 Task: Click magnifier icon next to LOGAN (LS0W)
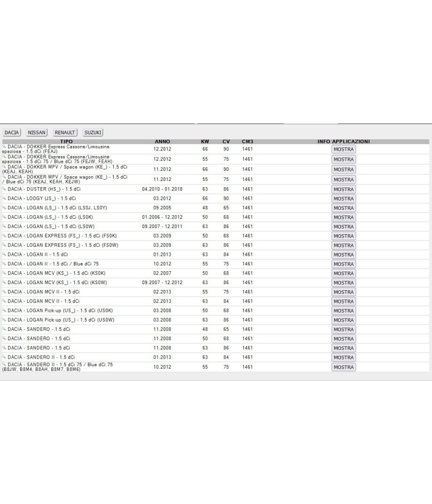(4, 226)
